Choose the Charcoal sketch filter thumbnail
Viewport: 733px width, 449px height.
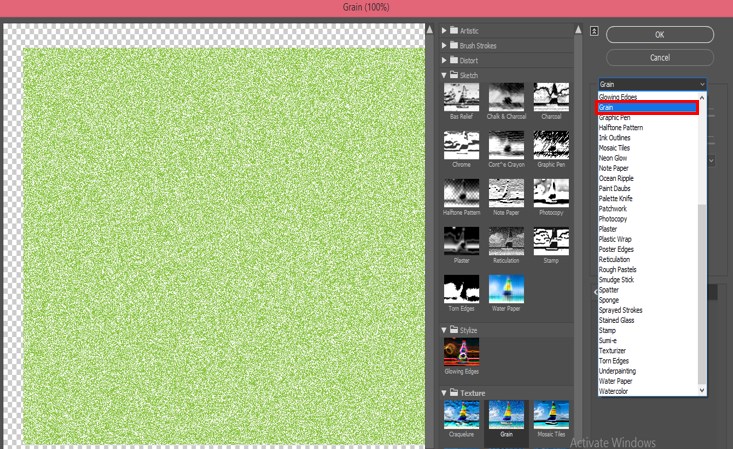click(551, 97)
